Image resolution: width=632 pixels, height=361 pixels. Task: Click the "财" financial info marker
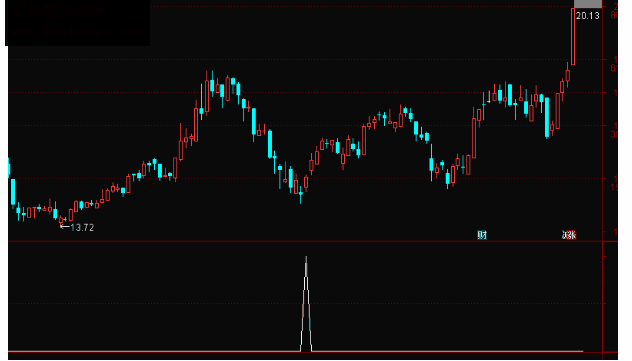point(482,235)
